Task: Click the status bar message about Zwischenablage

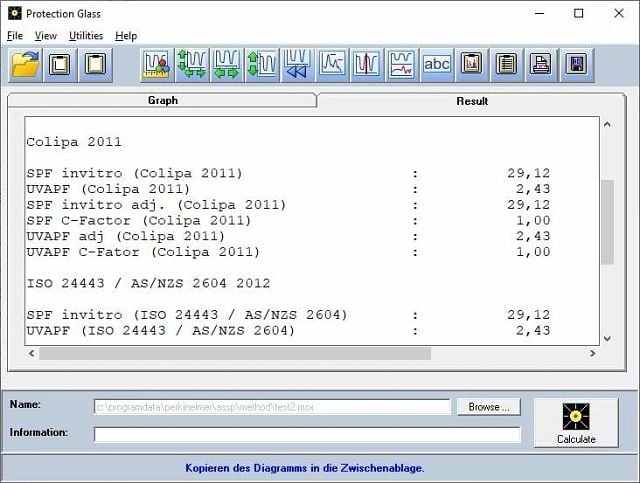Action: [304, 468]
